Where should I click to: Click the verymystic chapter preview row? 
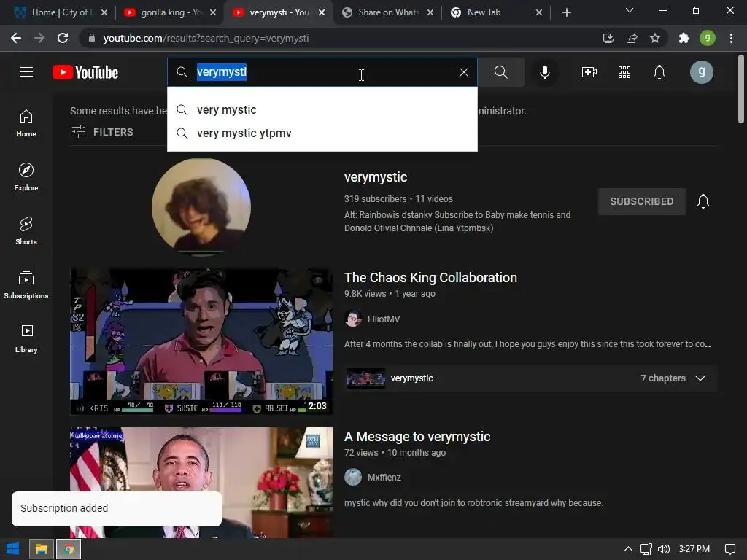click(x=531, y=378)
